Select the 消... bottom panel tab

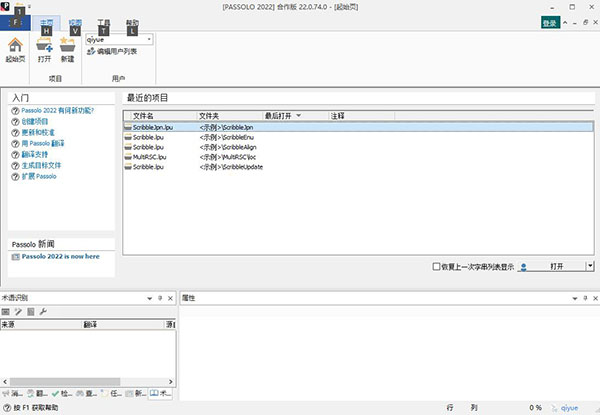[x=12, y=393]
